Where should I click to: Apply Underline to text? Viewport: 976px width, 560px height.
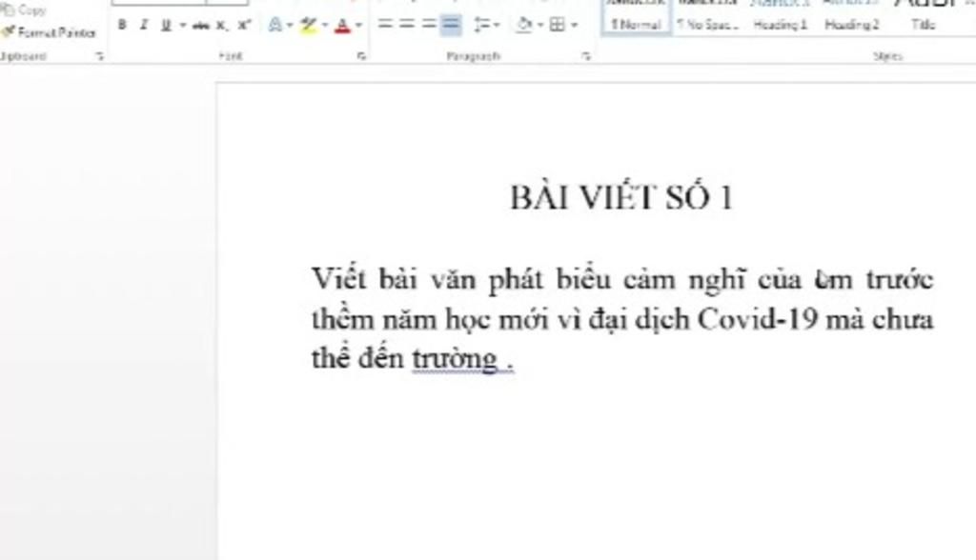(x=166, y=25)
